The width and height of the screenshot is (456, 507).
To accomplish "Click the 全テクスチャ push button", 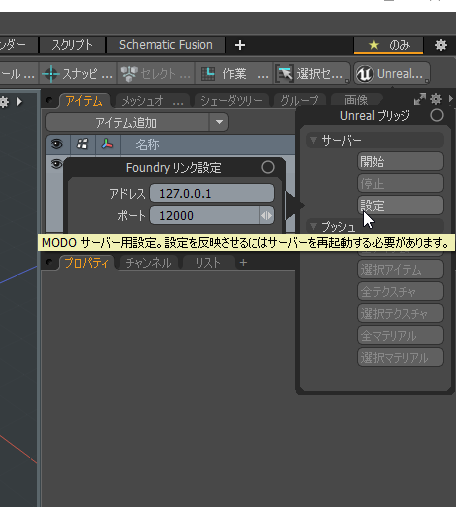I will (x=400, y=292).
